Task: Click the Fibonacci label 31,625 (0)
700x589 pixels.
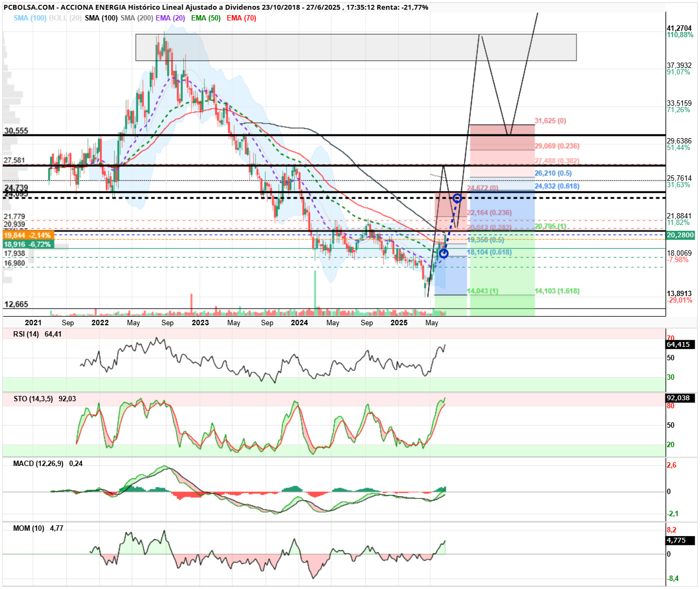Action: click(x=551, y=121)
